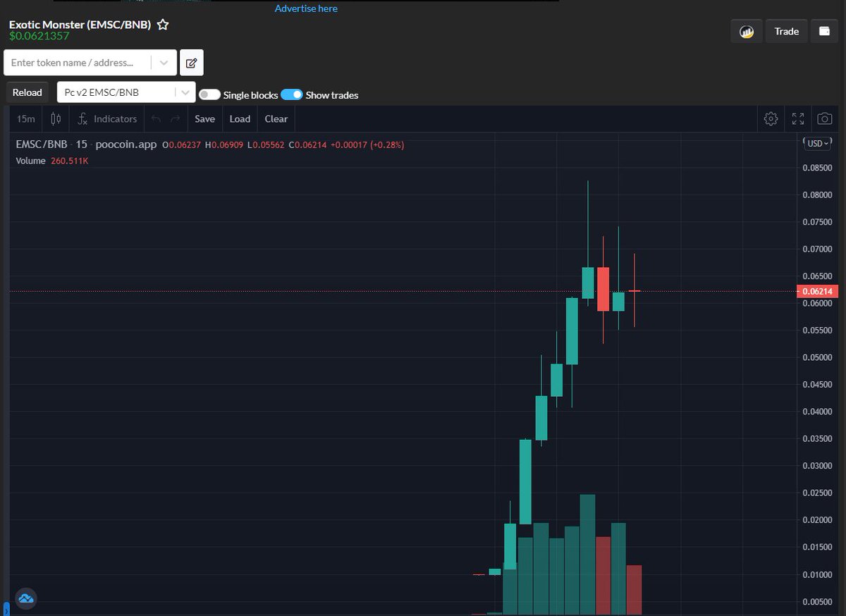Open the Indicators menu

(x=107, y=119)
